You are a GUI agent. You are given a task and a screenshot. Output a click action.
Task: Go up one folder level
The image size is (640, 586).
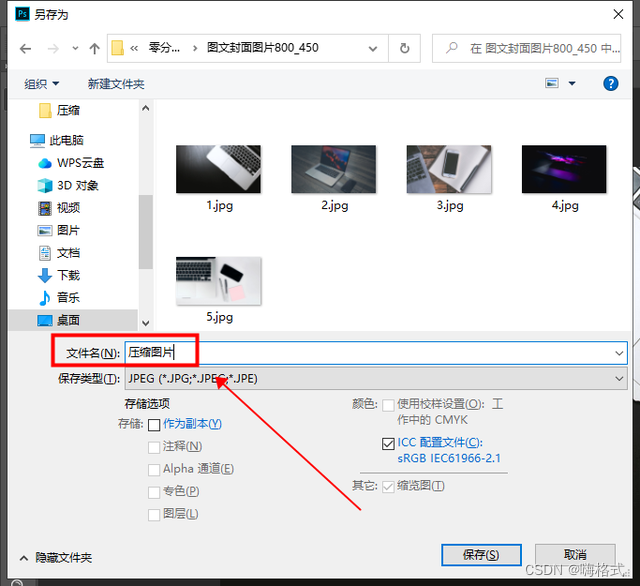94,49
